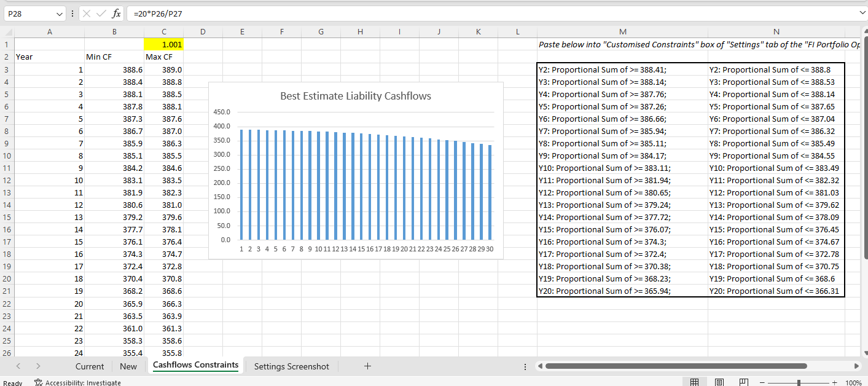
Task: Click the Enter checkmark icon in formula bar
Action: 102,13
